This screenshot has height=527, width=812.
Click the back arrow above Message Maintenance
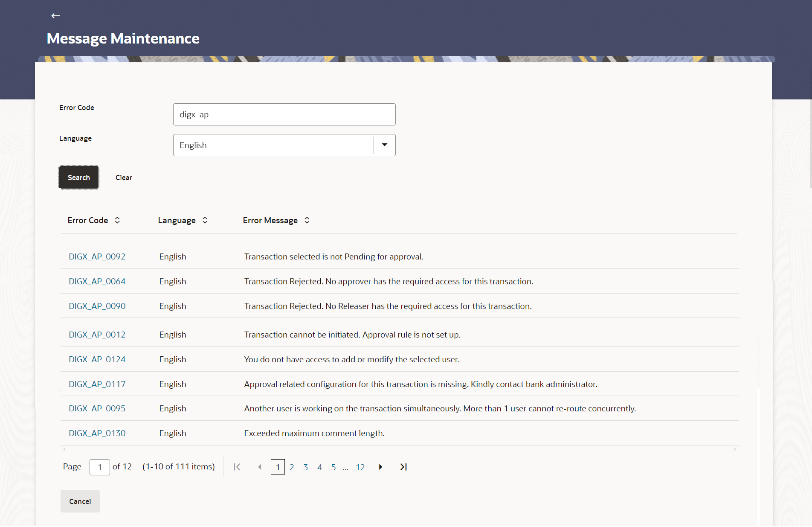point(55,16)
